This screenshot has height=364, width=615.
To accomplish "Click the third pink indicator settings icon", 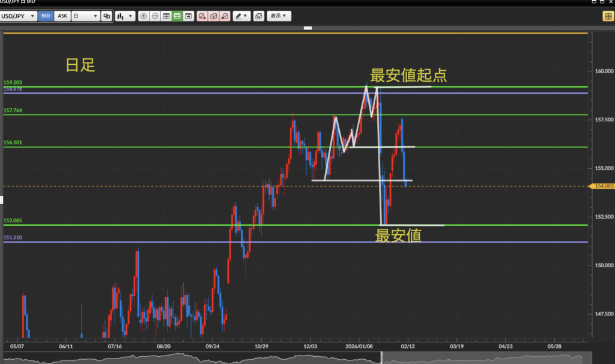I will pos(225,16).
